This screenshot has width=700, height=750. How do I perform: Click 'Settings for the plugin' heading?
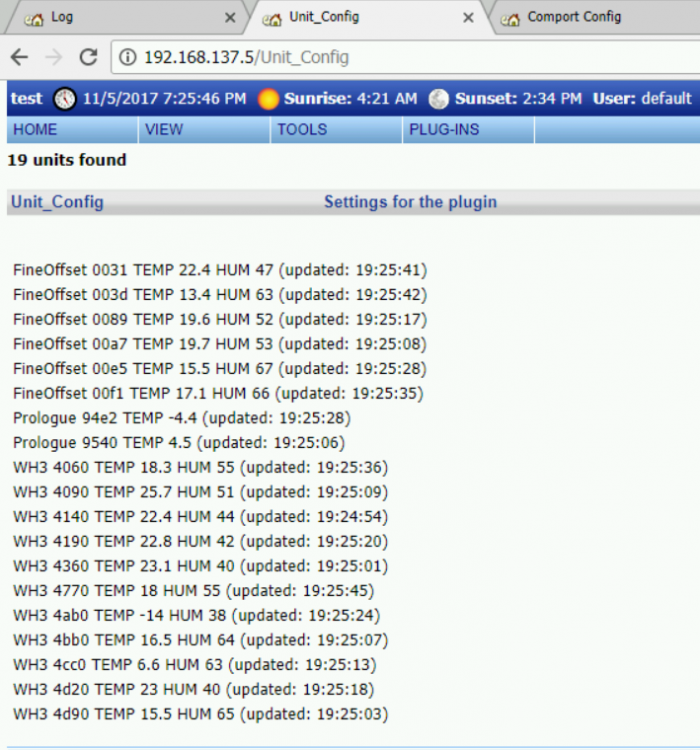tap(411, 202)
